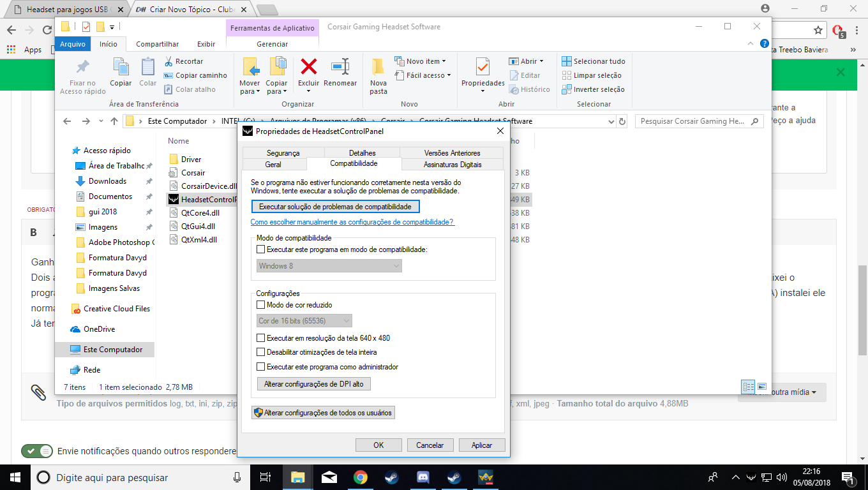Open the Assinaturas Digitais tab
This screenshot has width=868, height=490.
[x=453, y=165]
